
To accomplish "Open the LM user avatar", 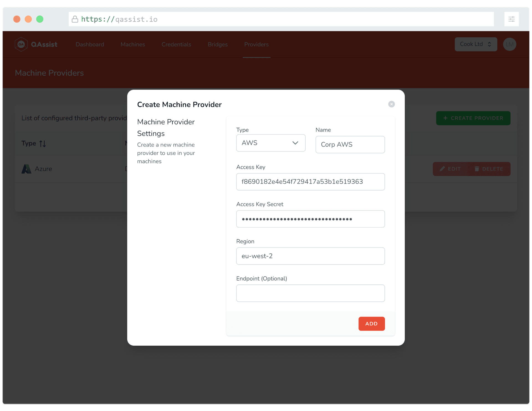I will (x=509, y=44).
